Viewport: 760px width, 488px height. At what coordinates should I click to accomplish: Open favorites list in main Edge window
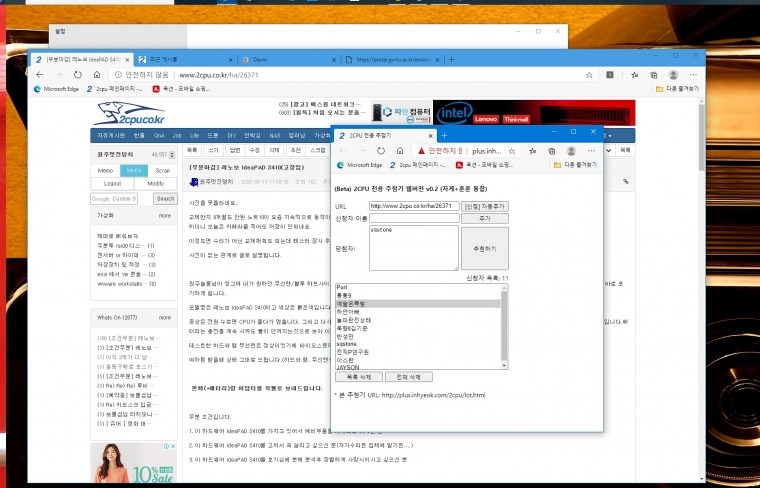(634, 75)
